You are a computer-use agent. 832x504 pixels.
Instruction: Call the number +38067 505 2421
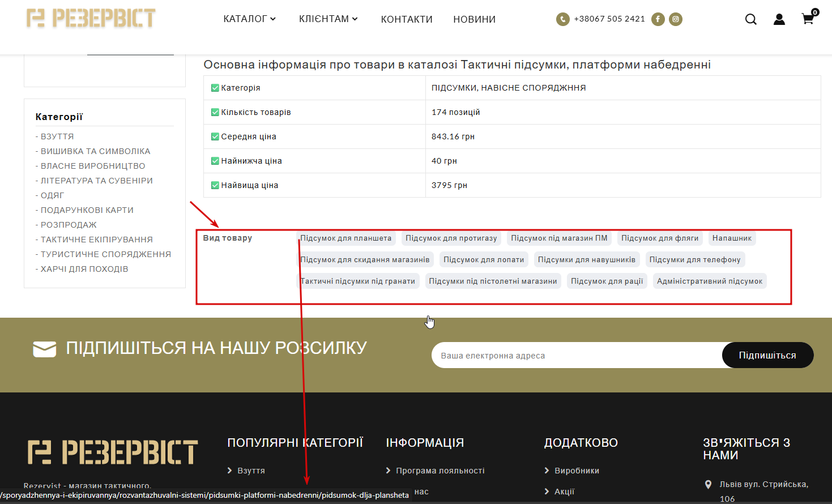click(609, 19)
